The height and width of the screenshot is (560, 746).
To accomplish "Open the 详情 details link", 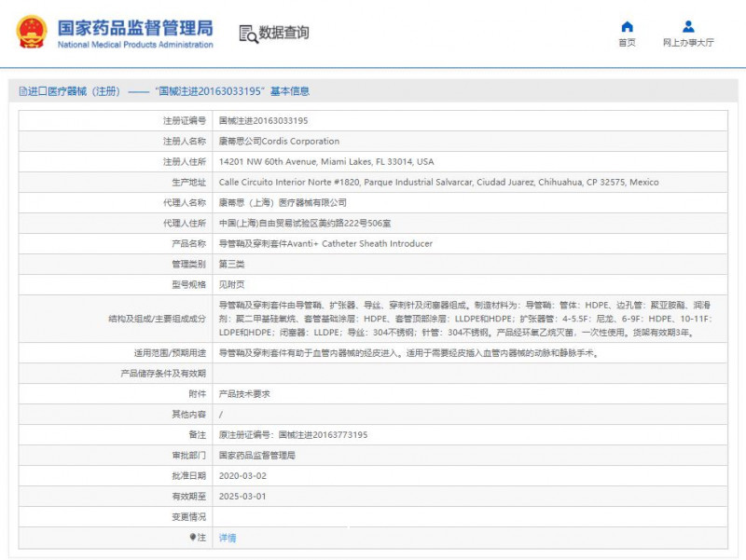I will [228, 538].
